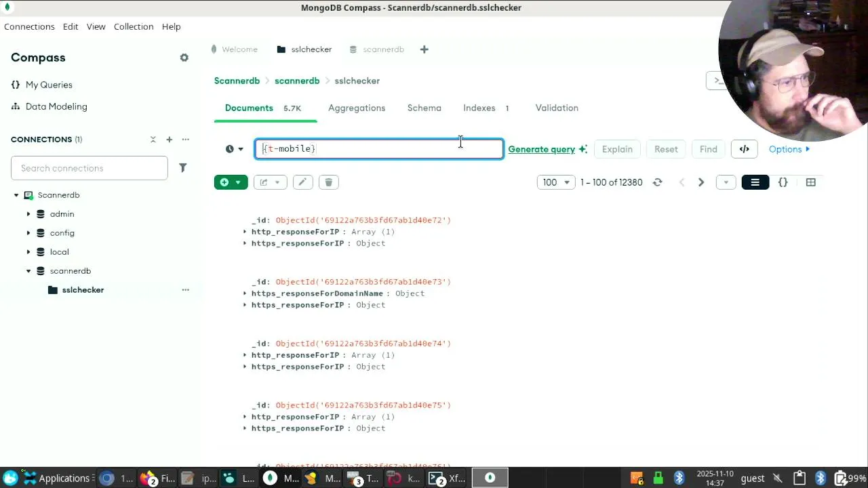Click the delete documents trash icon
The width and height of the screenshot is (868, 488).
point(328,182)
